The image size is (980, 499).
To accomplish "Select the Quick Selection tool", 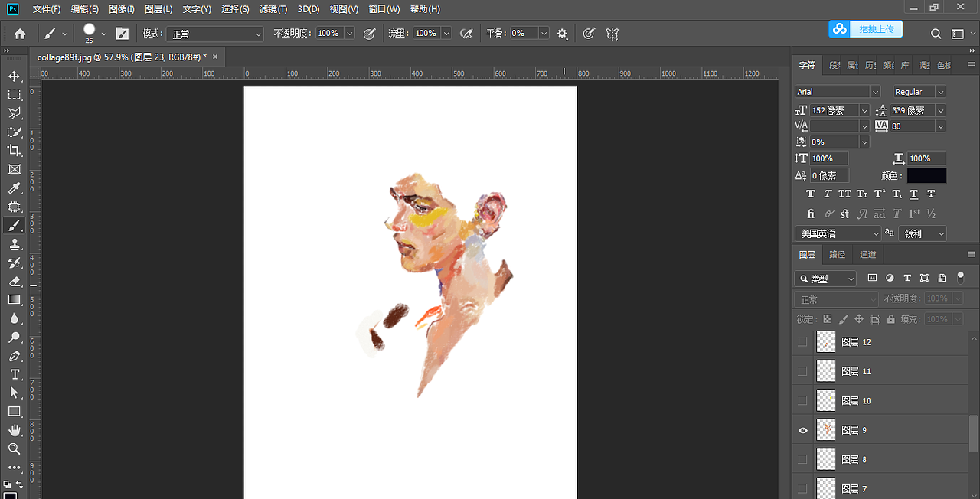I will tap(15, 132).
